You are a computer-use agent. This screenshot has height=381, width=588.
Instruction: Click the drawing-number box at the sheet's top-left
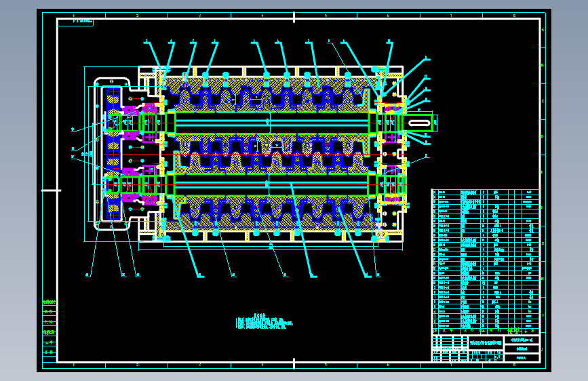click(x=75, y=22)
